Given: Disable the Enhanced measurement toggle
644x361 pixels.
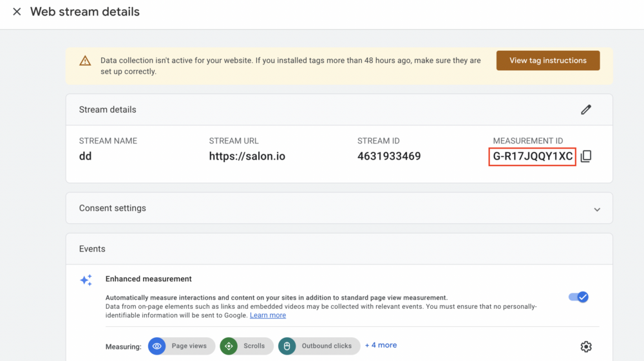Looking at the screenshot, I should point(578,297).
